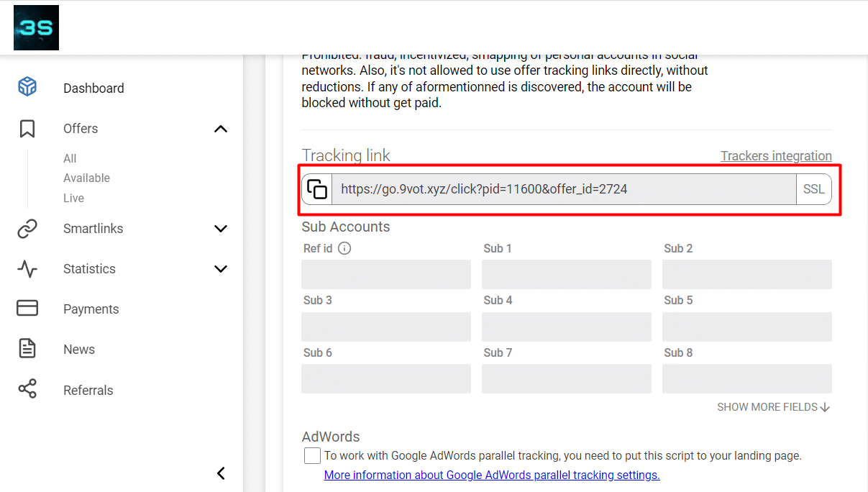This screenshot has width=868, height=492.
Task: Select All under Offers
Action: (70, 158)
